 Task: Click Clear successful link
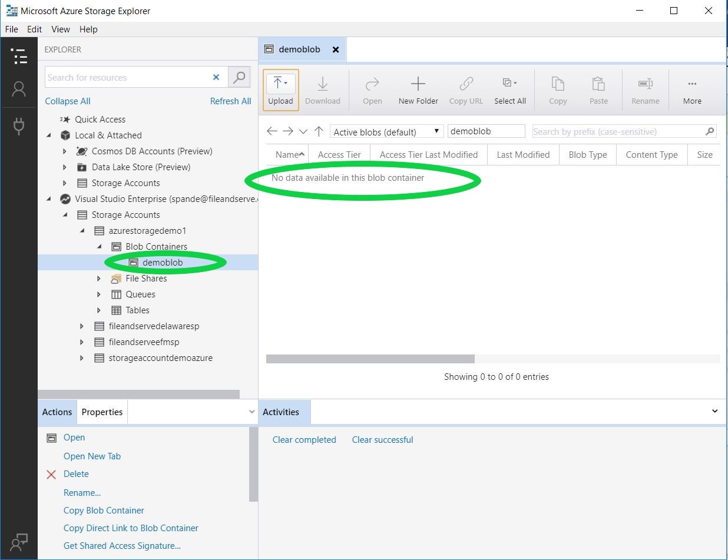[x=382, y=440]
